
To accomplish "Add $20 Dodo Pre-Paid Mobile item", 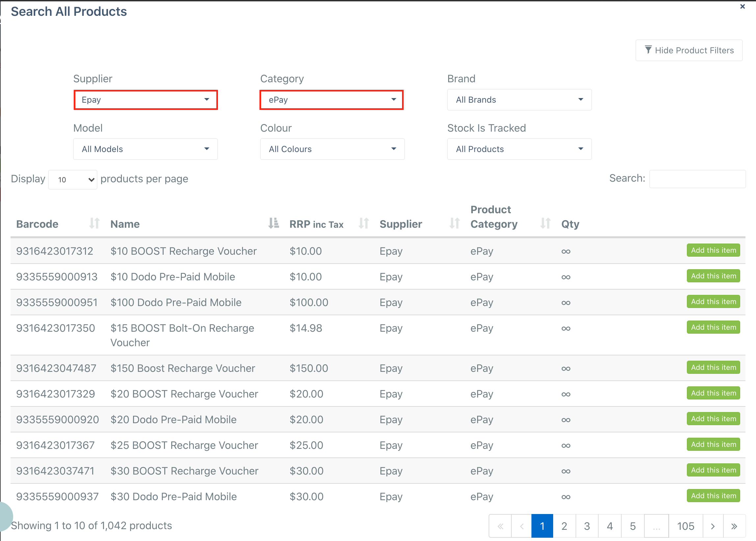I will pos(713,419).
